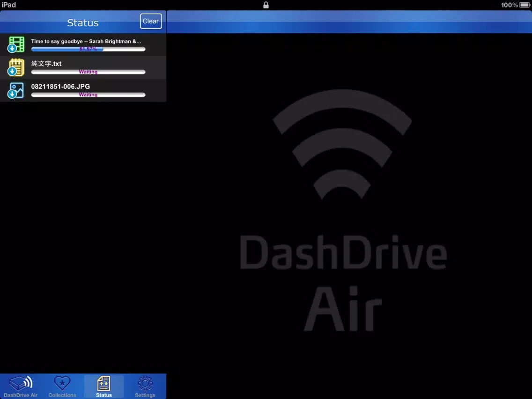Screen dimensions: 532x399
Task: Tap the Status title in the header
Action: [83, 23]
